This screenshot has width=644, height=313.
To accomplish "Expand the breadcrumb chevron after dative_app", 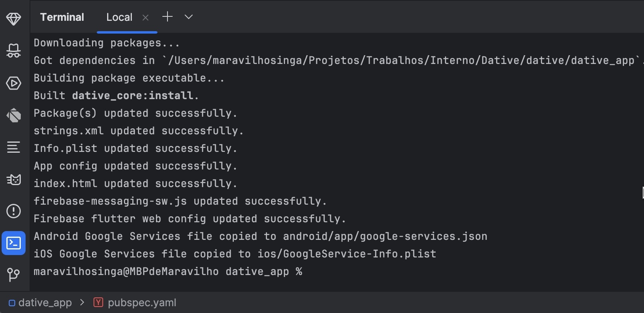I will click(82, 303).
